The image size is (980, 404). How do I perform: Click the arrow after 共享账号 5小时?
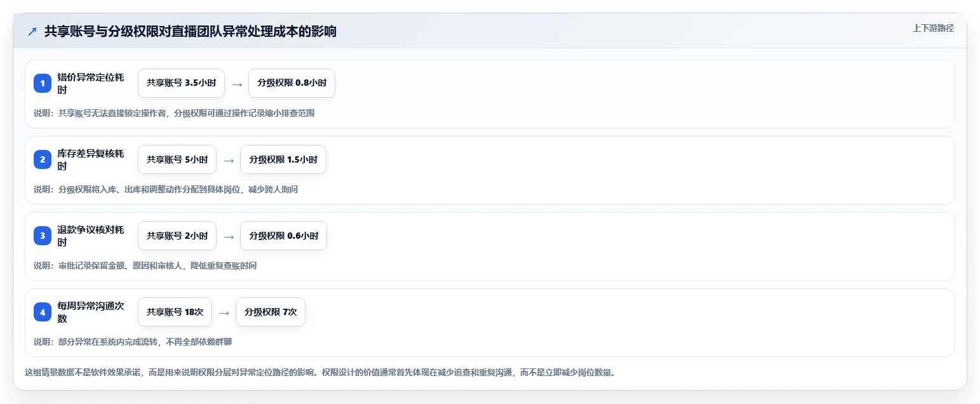coord(229,160)
